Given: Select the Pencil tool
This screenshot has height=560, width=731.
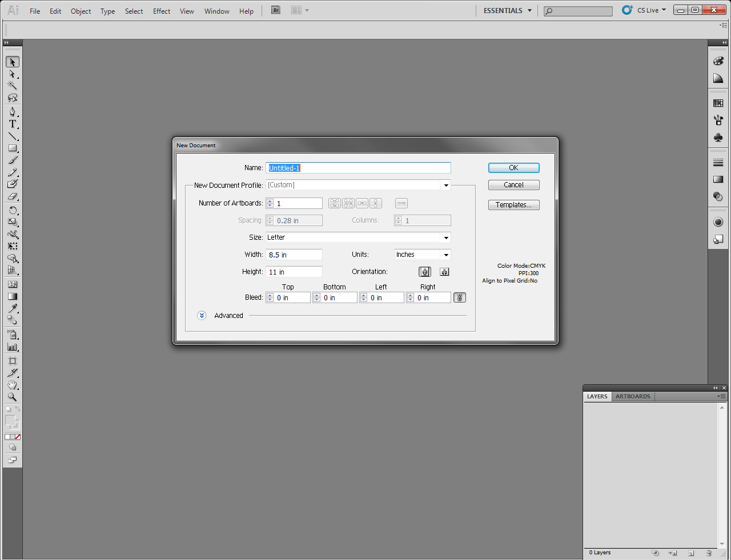Looking at the screenshot, I should point(13,172).
